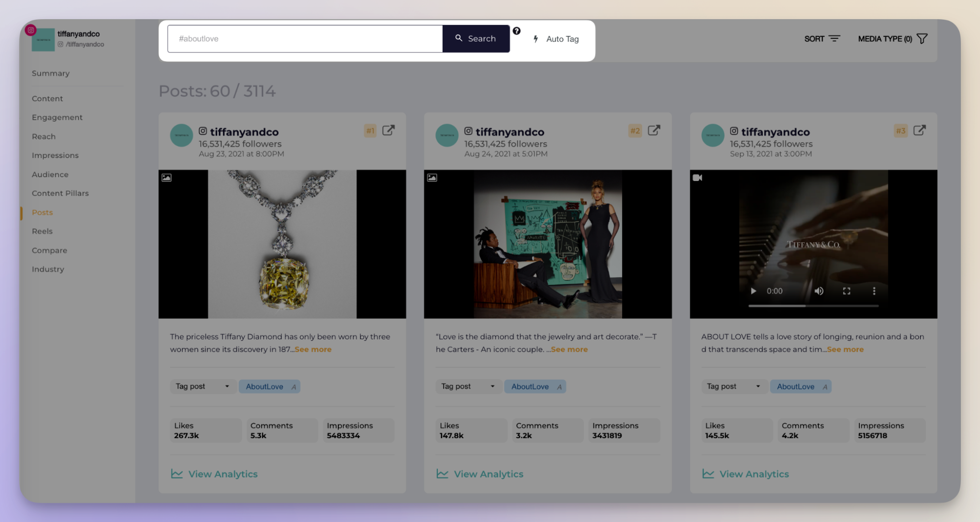Click the Comments 3.2k stat box
The width and height of the screenshot is (980, 522).
click(x=548, y=430)
